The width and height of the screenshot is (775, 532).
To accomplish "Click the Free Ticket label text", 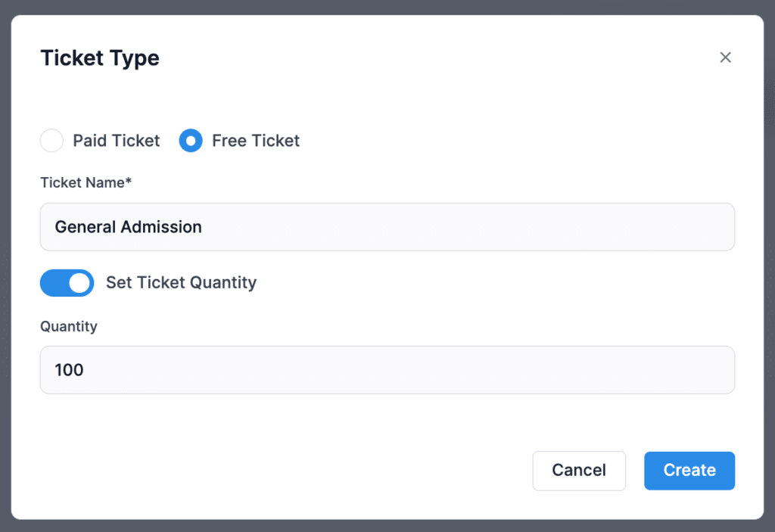I will tap(256, 141).
